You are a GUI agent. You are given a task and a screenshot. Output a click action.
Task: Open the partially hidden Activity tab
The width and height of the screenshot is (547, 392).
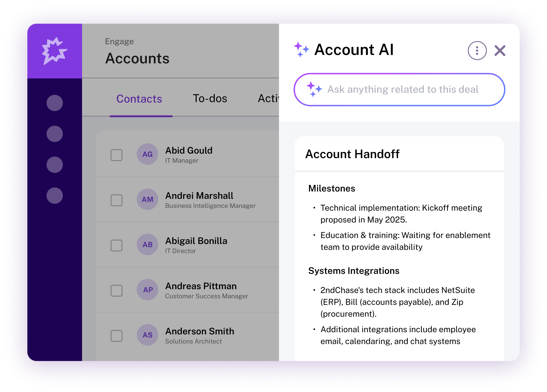pos(268,99)
